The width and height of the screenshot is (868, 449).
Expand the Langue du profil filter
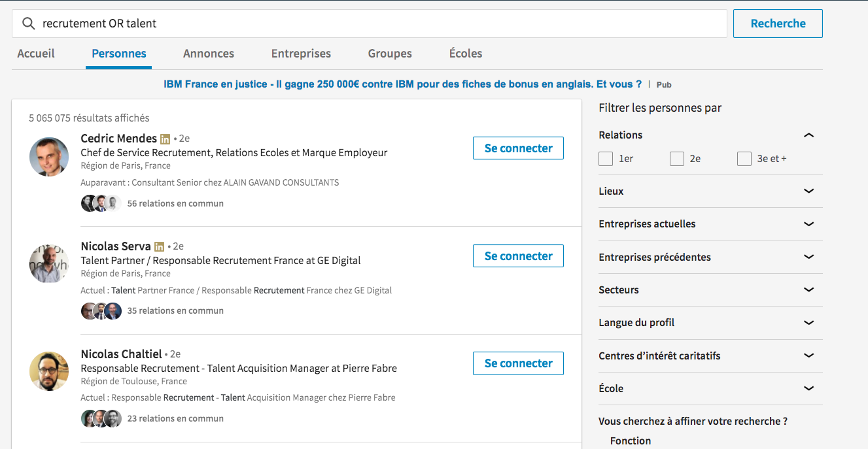[808, 323]
